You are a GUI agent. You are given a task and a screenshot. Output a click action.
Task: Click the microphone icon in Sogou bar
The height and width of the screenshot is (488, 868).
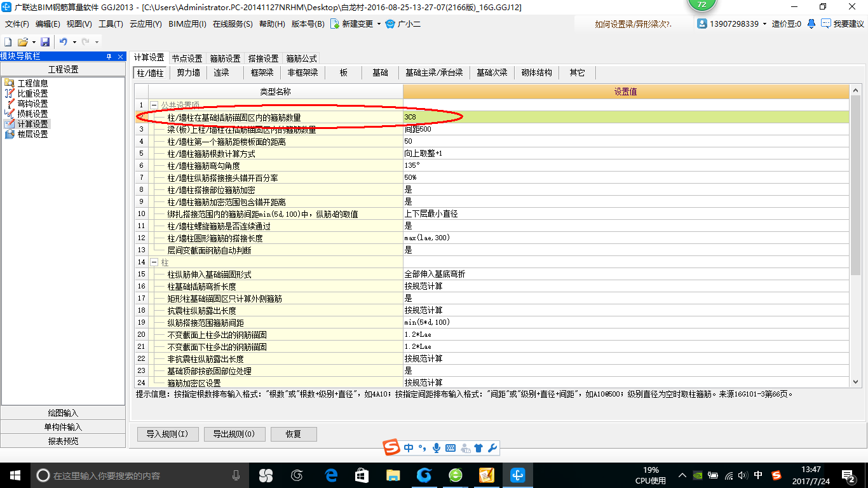pos(437,448)
